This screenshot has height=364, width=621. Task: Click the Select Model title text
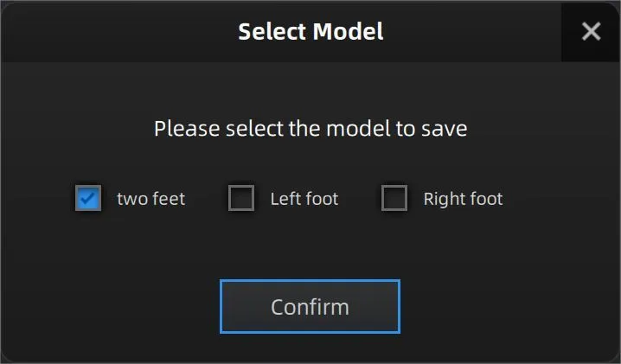click(310, 32)
